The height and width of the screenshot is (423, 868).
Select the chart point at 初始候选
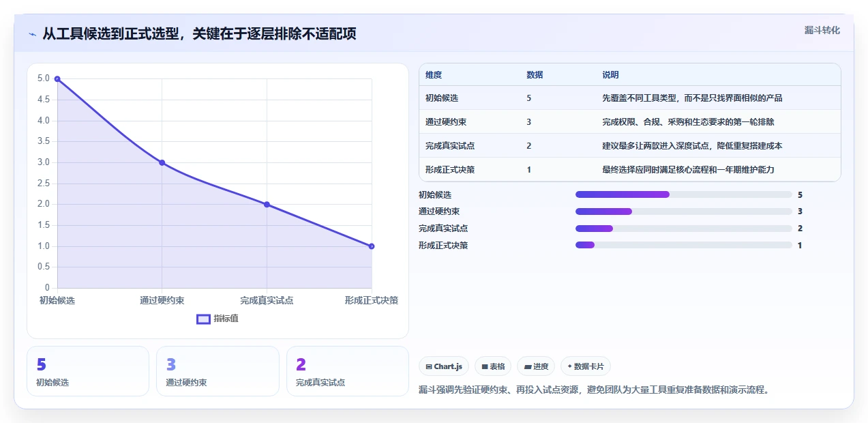coord(57,79)
